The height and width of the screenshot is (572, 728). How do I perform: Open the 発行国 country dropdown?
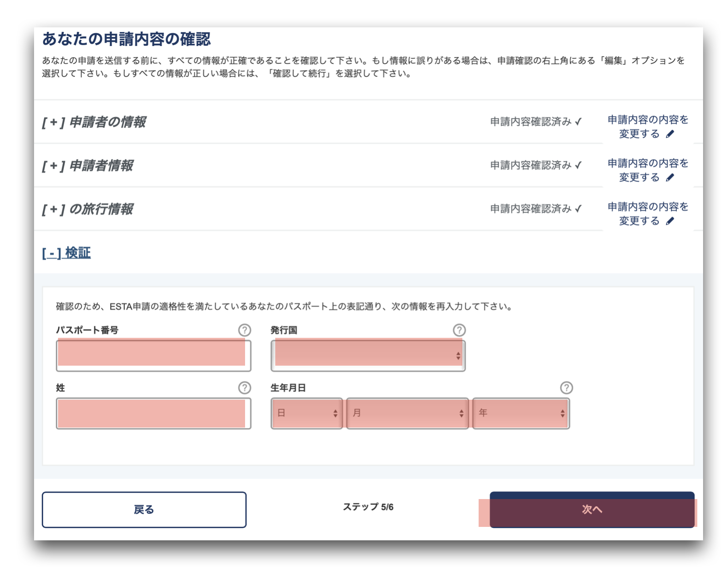pyautogui.click(x=368, y=356)
